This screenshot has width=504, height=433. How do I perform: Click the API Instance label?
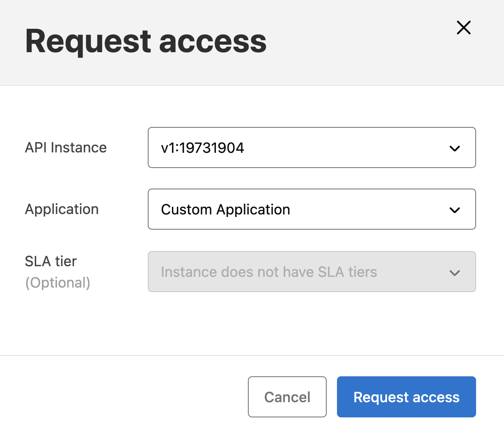coord(66,147)
